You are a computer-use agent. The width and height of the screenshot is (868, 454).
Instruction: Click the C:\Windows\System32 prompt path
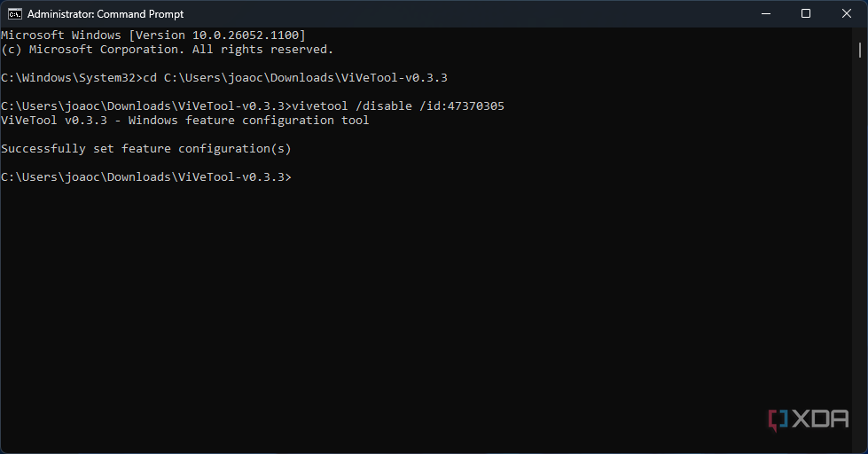point(68,77)
